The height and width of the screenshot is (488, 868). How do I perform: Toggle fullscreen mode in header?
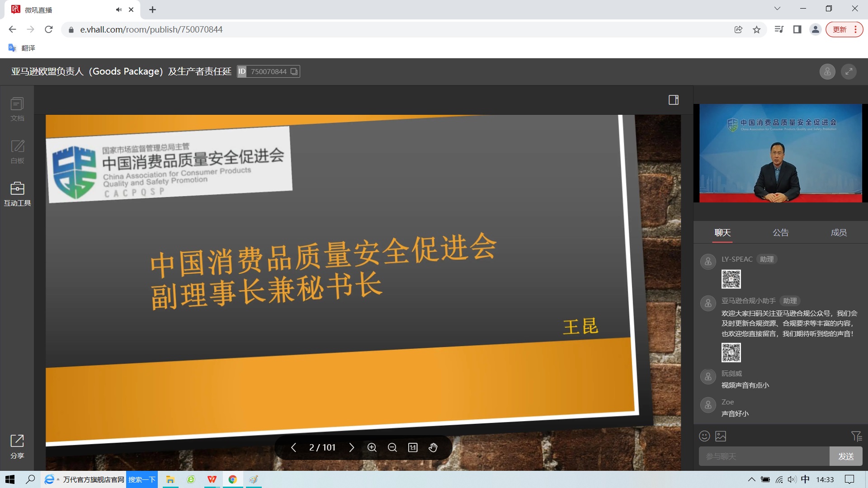click(849, 71)
